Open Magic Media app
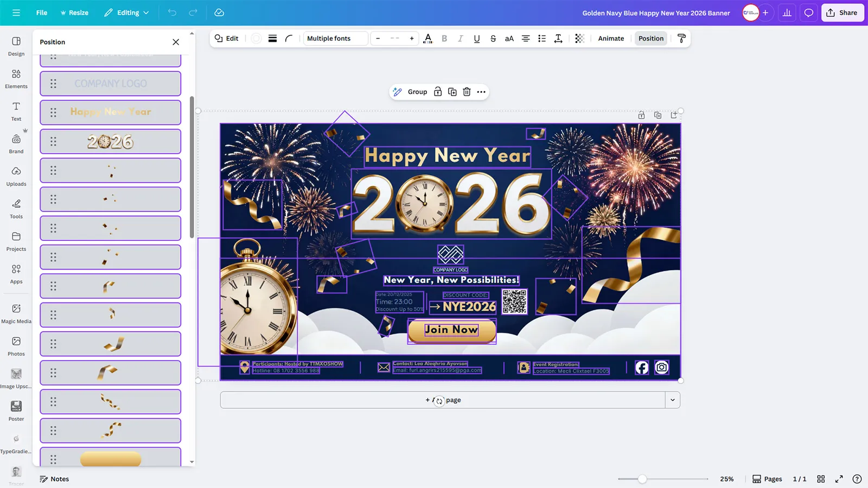This screenshot has height=488, width=868. point(16,313)
